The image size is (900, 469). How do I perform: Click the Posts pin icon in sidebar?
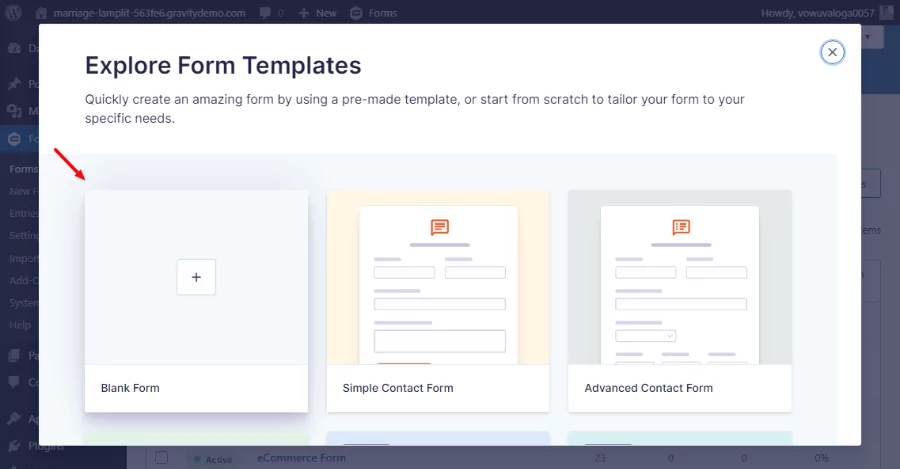pyautogui.click(x=14, y=84)
